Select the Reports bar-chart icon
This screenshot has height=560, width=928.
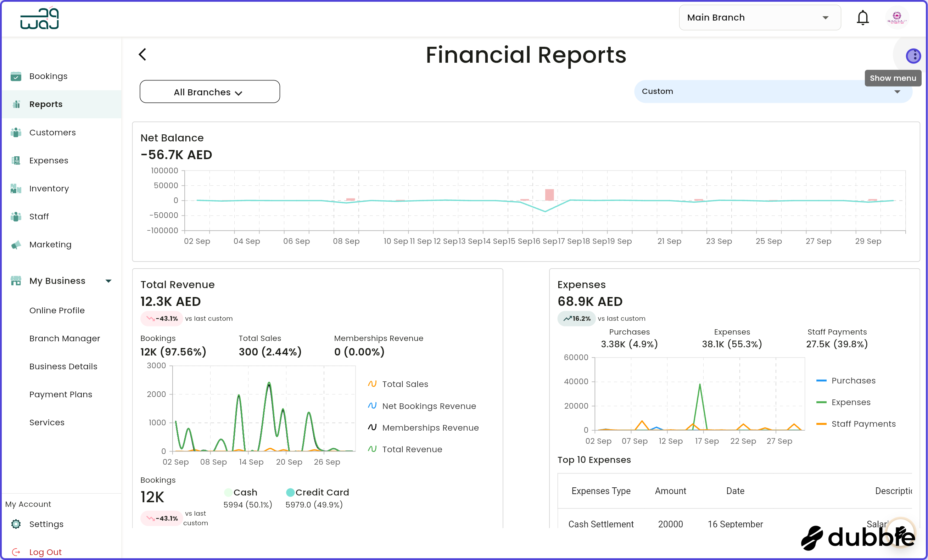click(16, 104)
